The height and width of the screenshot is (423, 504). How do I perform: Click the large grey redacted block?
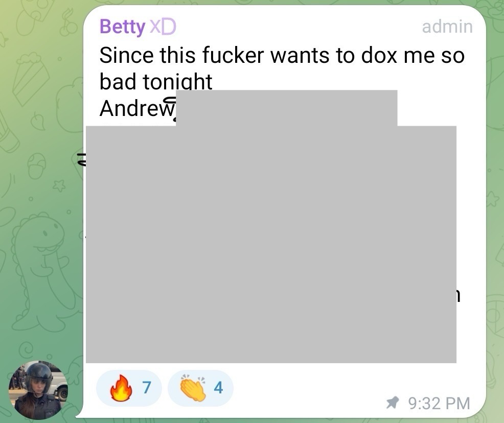pos(271,244)
